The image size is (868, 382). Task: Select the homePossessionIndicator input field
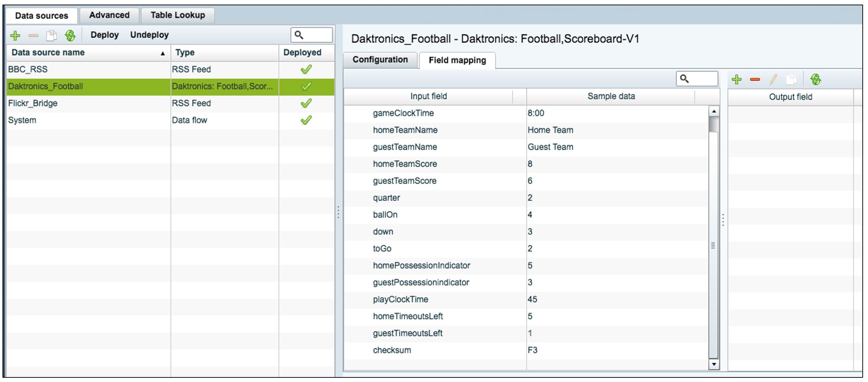(421, 265)
